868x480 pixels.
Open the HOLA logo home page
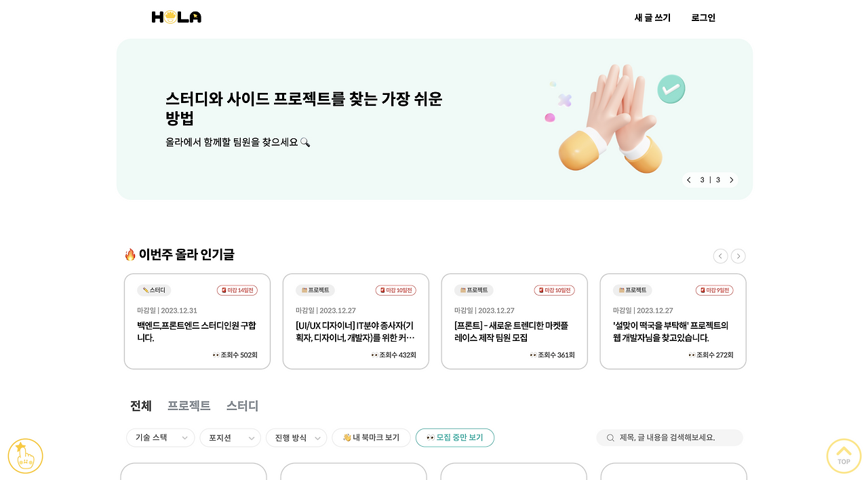coord(176,16)
